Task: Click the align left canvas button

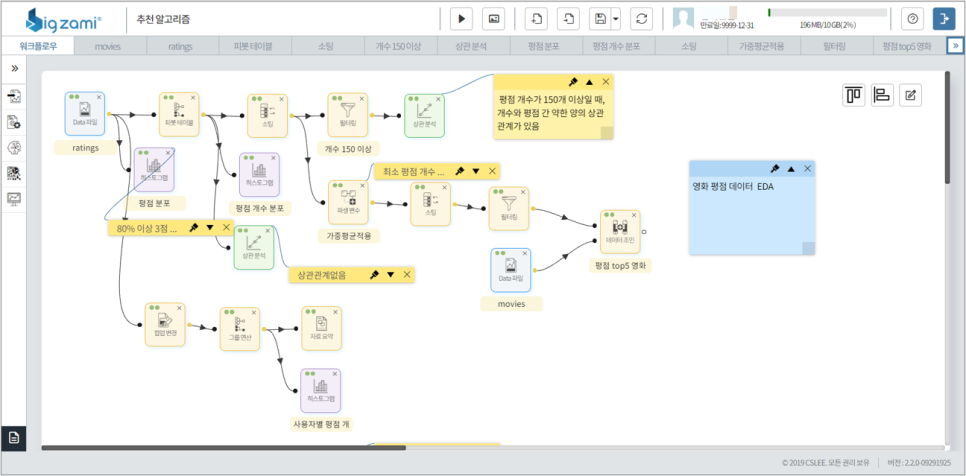Action: coord(882,95)
